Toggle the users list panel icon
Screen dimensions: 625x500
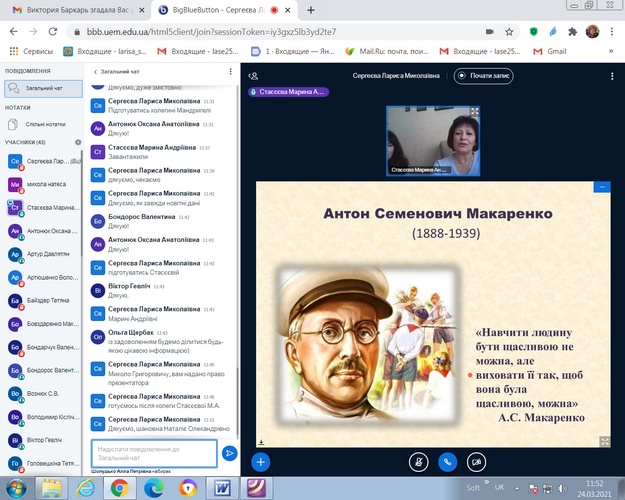coord(253,76)
